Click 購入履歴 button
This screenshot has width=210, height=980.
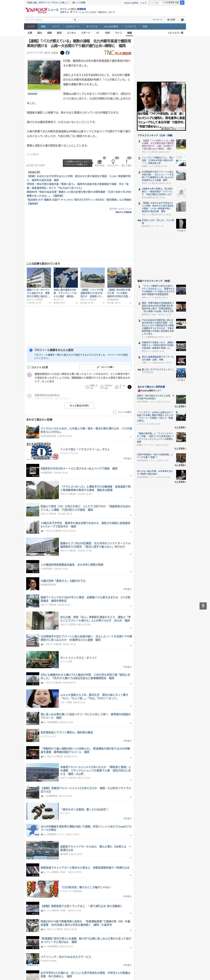point(171,19)
